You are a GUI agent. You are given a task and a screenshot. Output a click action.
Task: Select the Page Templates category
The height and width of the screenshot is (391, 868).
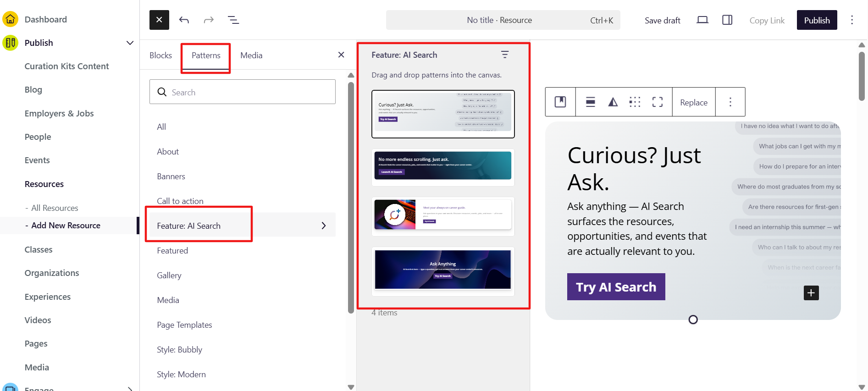click(243, 325)
